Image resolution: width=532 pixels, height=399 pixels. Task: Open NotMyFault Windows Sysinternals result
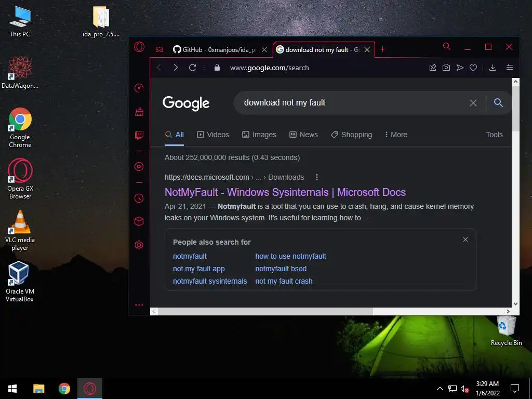[285, 192]
